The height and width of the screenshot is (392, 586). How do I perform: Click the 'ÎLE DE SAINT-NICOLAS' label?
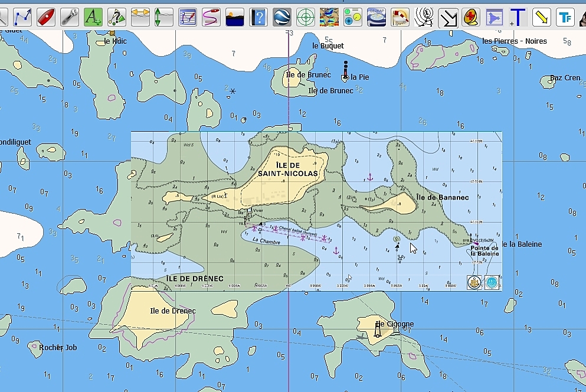[288, 169]
